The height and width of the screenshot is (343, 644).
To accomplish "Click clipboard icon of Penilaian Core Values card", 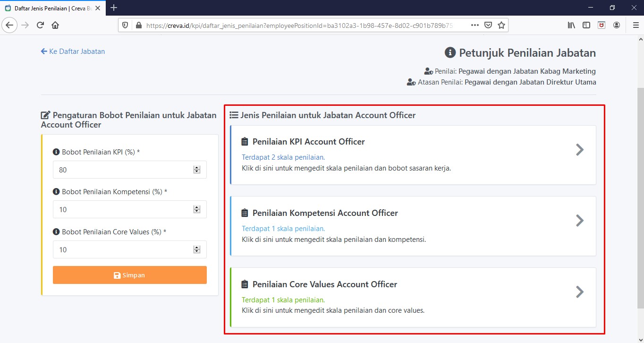I will pos(245,284).
